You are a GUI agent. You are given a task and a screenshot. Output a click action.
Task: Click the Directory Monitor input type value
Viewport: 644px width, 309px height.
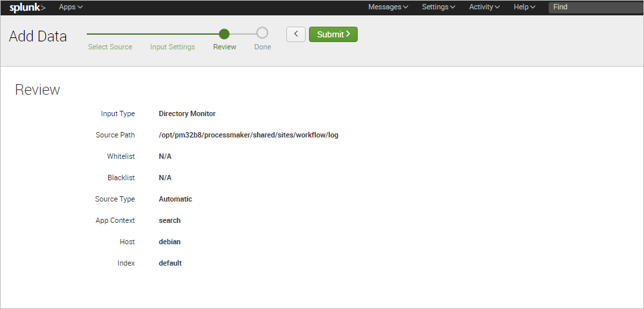coord(187,113)
